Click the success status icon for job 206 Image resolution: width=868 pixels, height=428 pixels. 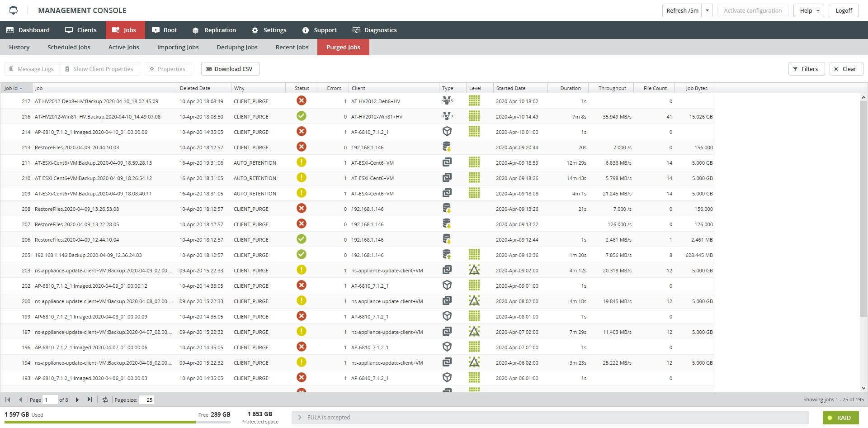tap(302, 239)
